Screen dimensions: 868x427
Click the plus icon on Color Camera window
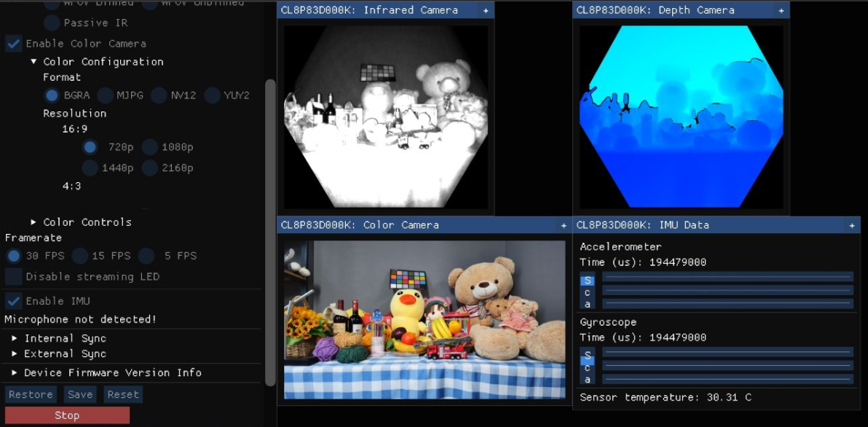[x=564, y=225]
